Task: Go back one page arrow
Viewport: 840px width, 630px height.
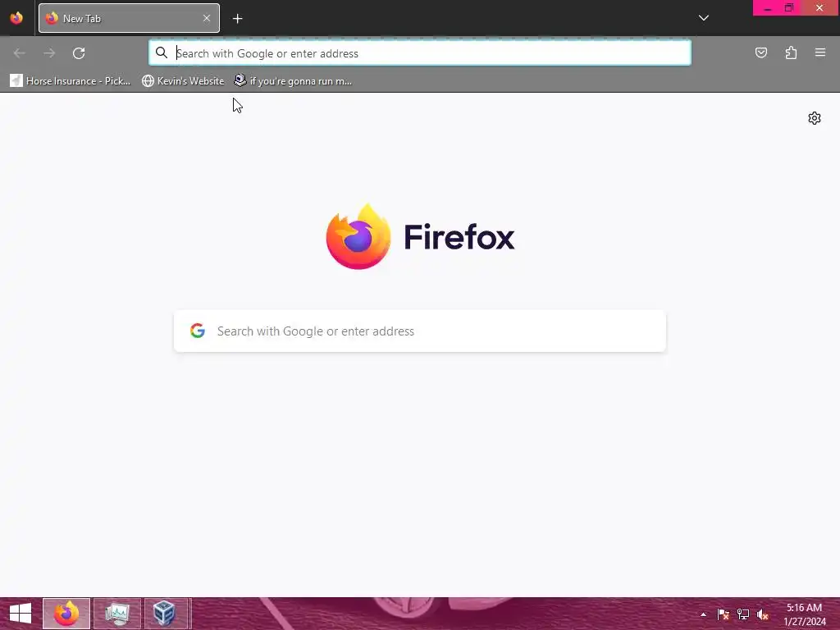Action: [x=20, y=53]
